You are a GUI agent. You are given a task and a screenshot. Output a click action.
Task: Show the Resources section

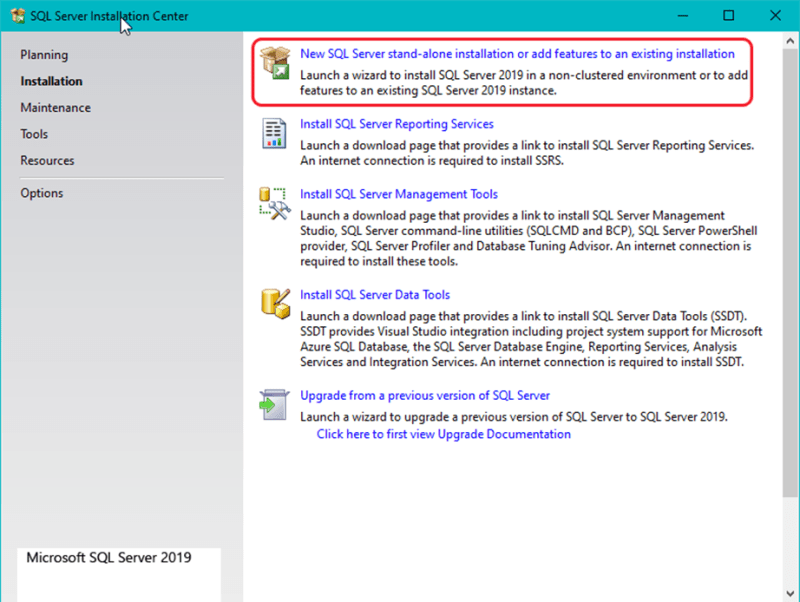47,161
